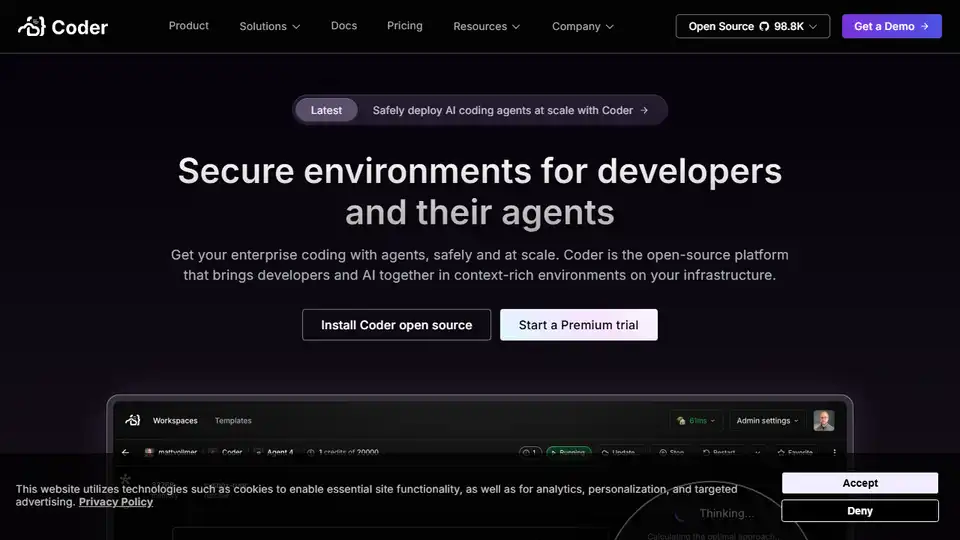
Task: Click the Coder icon inside the dashboard preview
Action: [133, 420]
